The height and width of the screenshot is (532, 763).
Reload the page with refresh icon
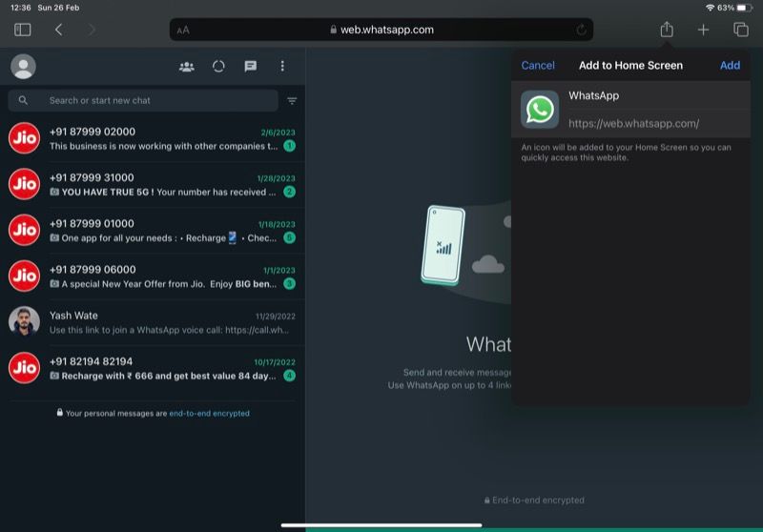coord(581,31)
